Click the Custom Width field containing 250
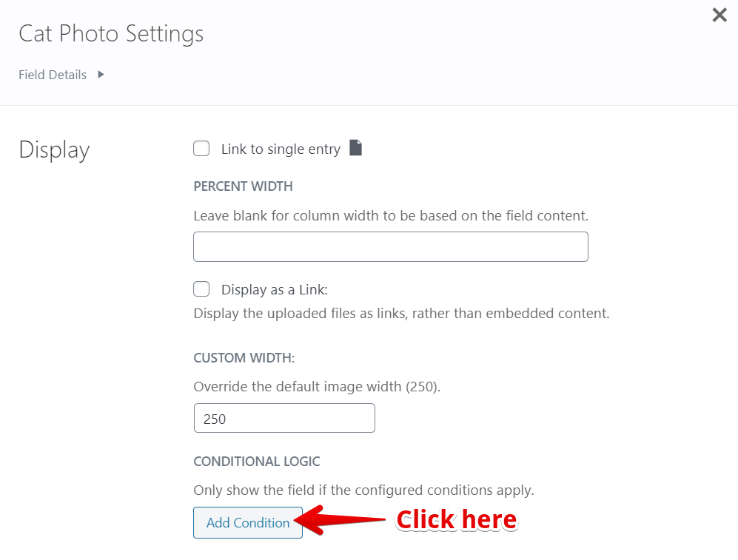Viewport: 738px width, 560px height. click(x=284, y=418)
